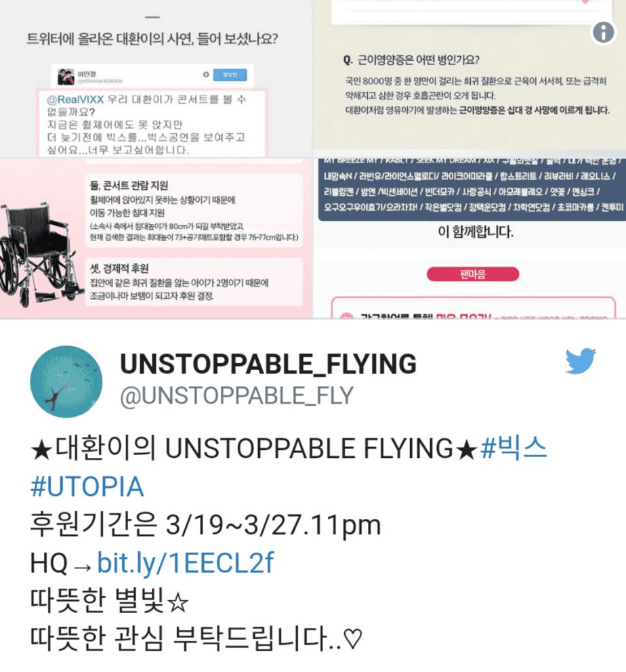Click the blue follow button in embedded tweet
This screenshot has width=626, height=672.
click(x=230, y=75)
